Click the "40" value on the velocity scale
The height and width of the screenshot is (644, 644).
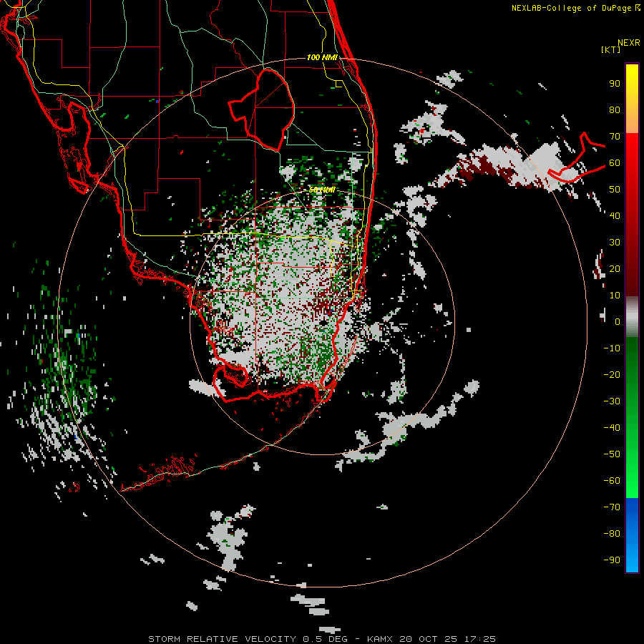[615, 216]
